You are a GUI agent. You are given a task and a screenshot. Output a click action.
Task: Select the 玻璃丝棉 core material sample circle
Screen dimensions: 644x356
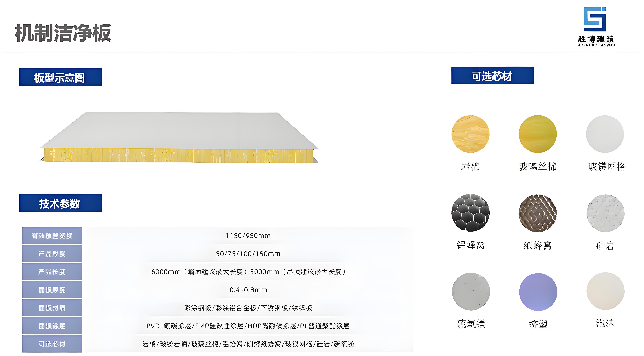[x=538, y=134]
